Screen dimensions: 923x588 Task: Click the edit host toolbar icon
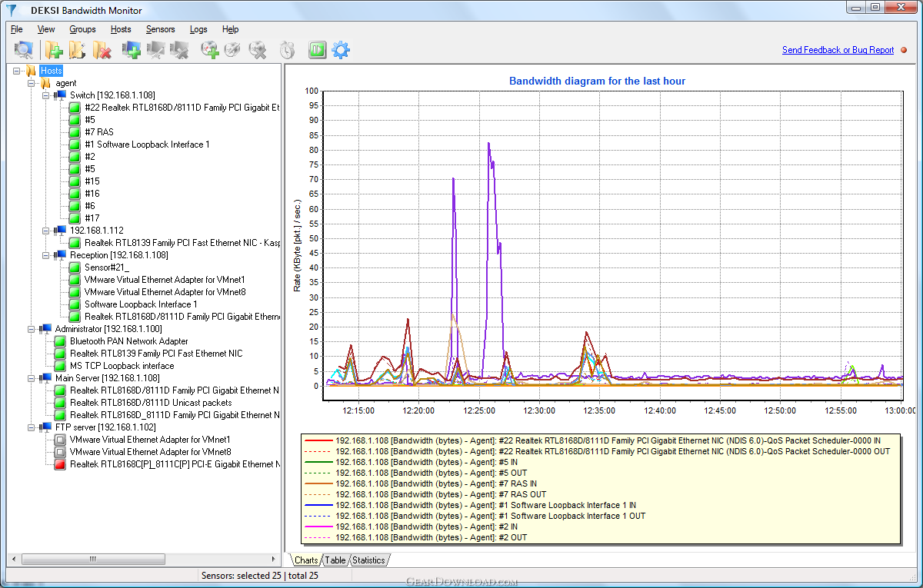click(155, 50)
